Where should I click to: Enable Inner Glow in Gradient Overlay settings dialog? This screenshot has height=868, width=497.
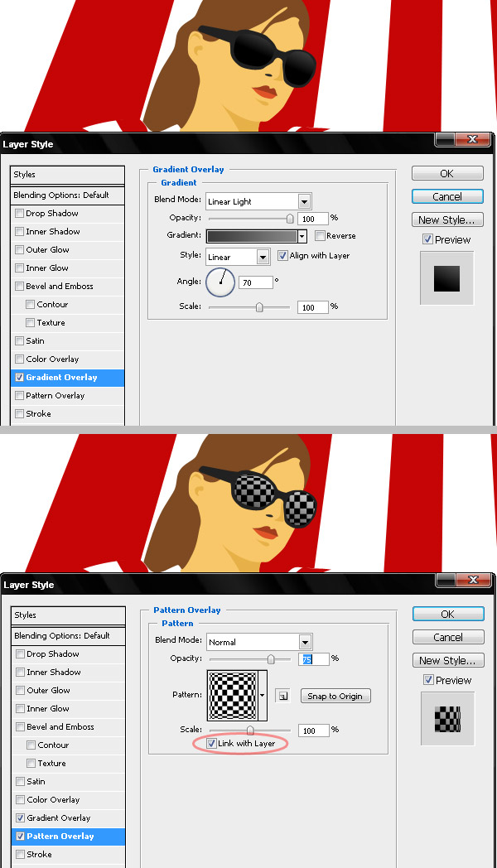[x=19, y=268]
